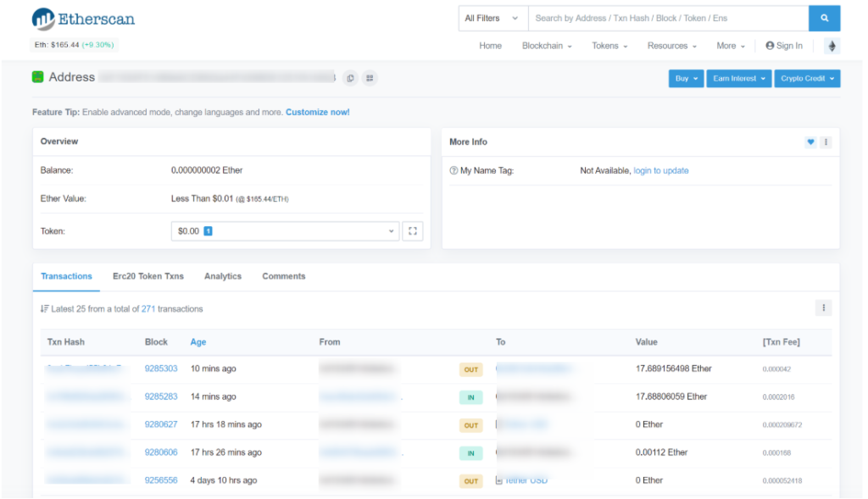Image resolution: width=868 pixels, height=499 pixels.
Task: Click the Age column header
Action: click(198, 342)
